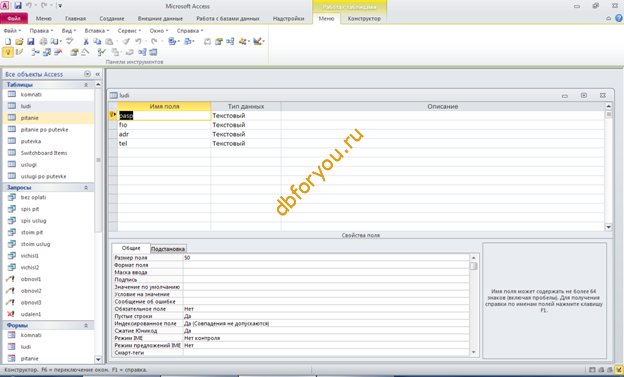The width and height of the screenshot is (624, 377).
Task: Switch to the Главная ribbon tab
Action: coord(75,18)
